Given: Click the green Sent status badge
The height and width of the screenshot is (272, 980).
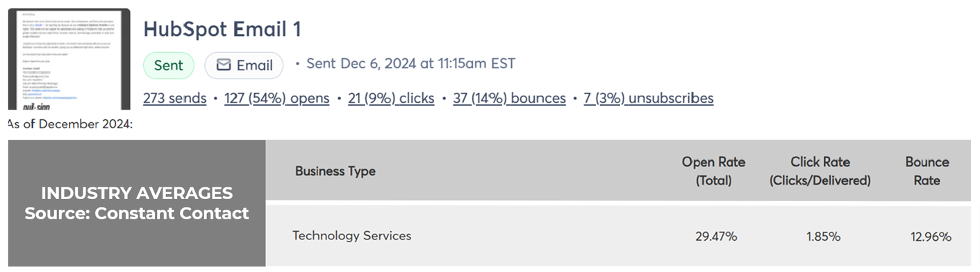Looking at the screenshot, I should [169, 65].
